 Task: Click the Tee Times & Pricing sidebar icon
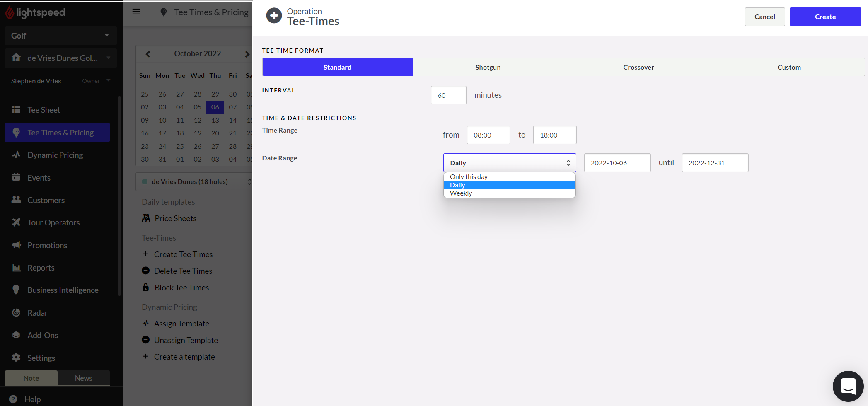(16, 133)
